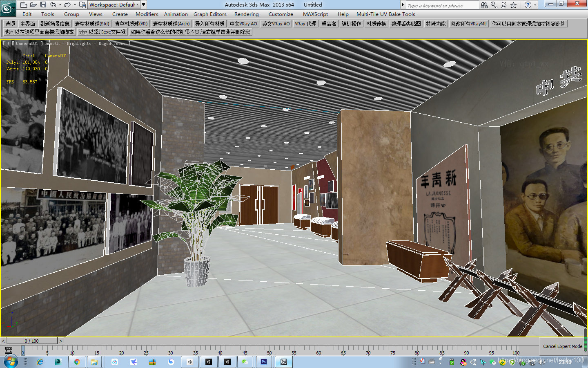
Task: Save the current scene
Action: [x=44, y=5]
